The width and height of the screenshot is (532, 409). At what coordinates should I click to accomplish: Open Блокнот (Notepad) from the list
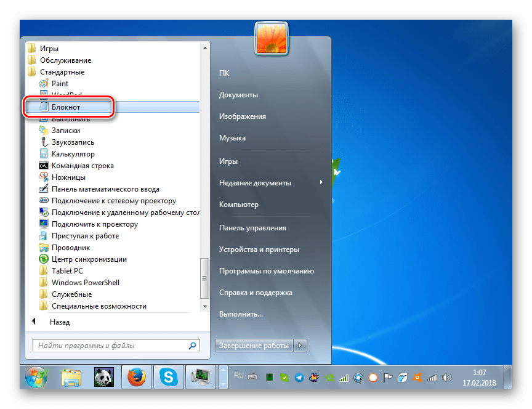point(113,107)
